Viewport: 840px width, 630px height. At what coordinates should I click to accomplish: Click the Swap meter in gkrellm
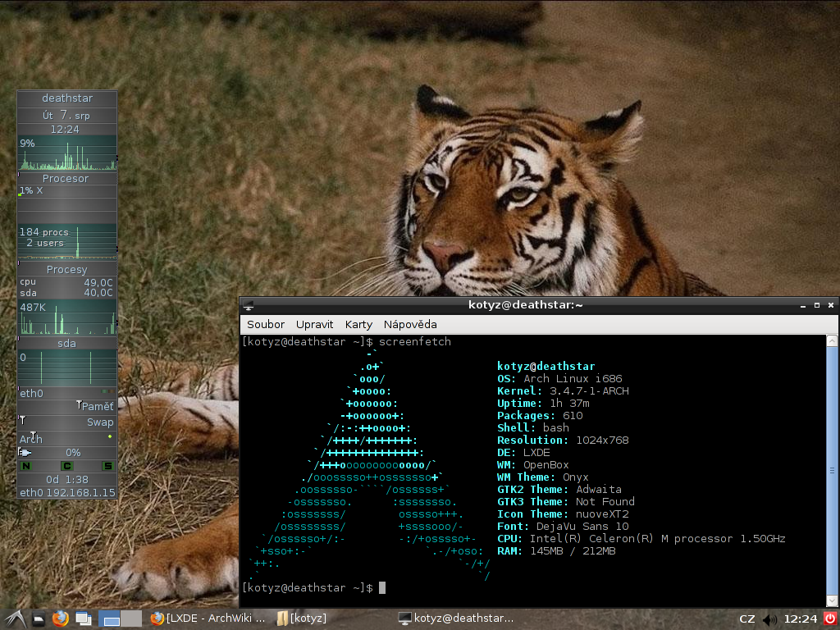coord(67,422)
